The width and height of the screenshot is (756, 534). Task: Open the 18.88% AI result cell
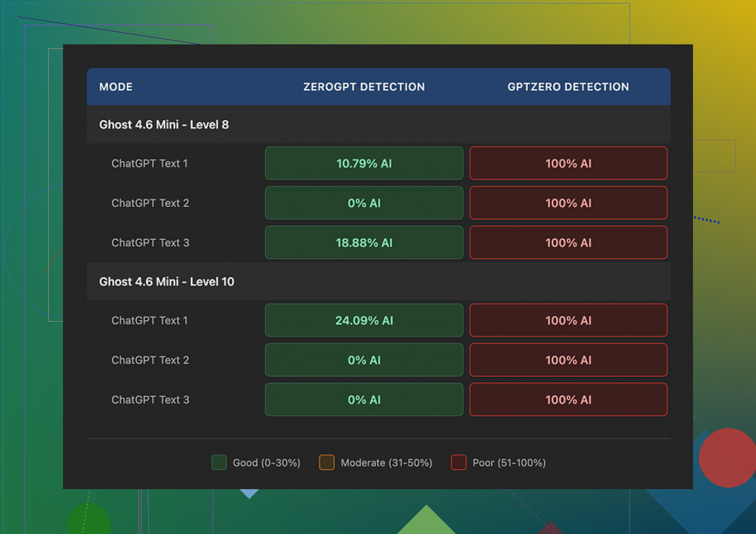coord(364,243)
